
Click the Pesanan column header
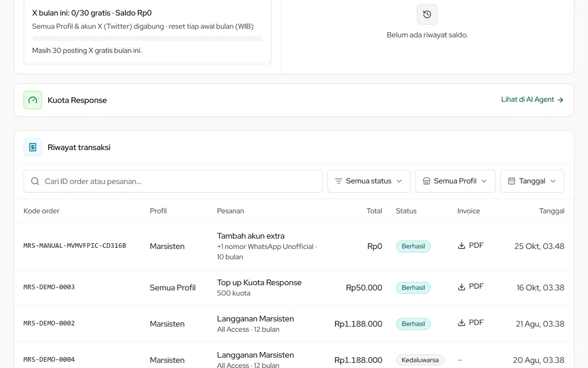click(x=230, y=211)
